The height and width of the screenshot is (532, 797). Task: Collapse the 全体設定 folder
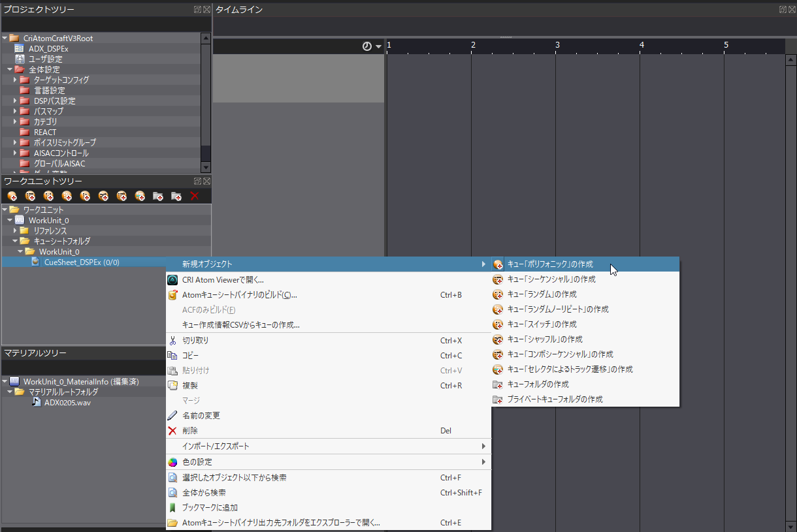pyautogui.click(x=10, y=70)
